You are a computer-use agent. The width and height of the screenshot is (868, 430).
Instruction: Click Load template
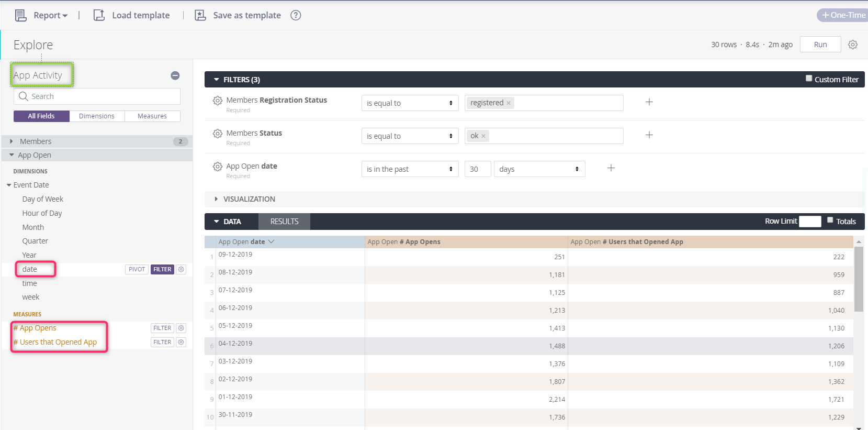[x=141, y=15]
